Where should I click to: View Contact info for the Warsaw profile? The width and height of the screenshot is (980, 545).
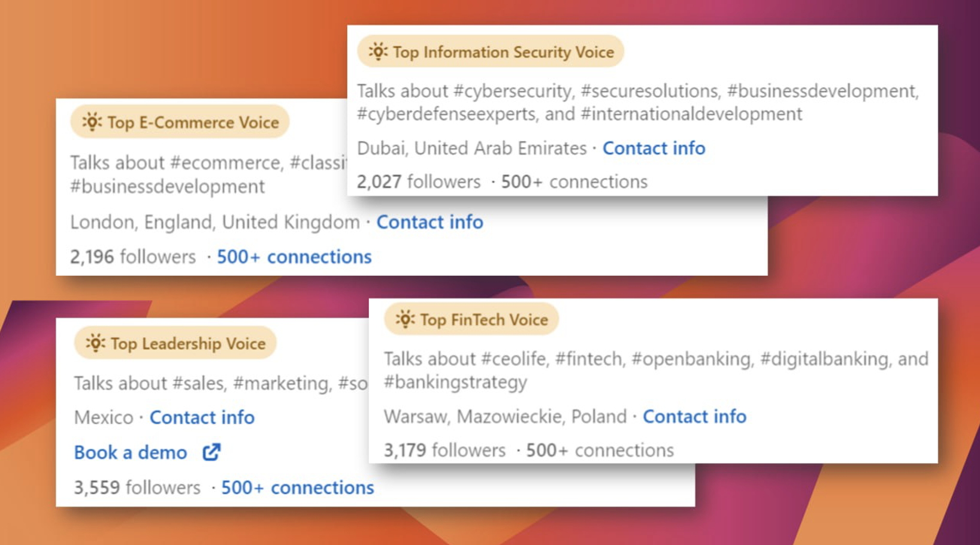[694, 416]
